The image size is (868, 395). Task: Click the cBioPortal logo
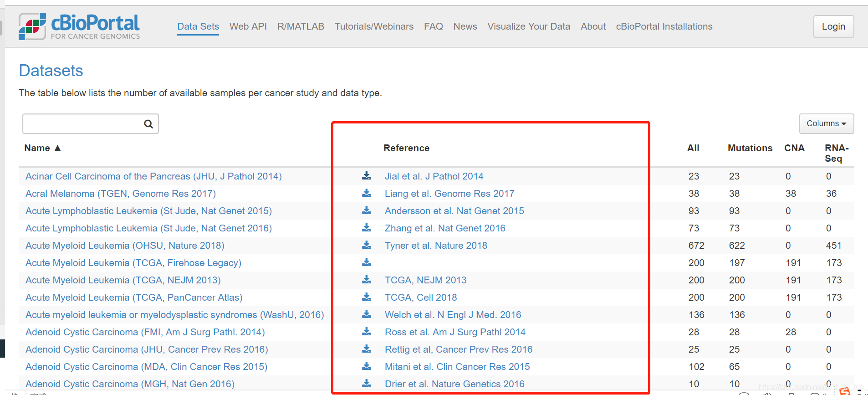tap(79, 26)
